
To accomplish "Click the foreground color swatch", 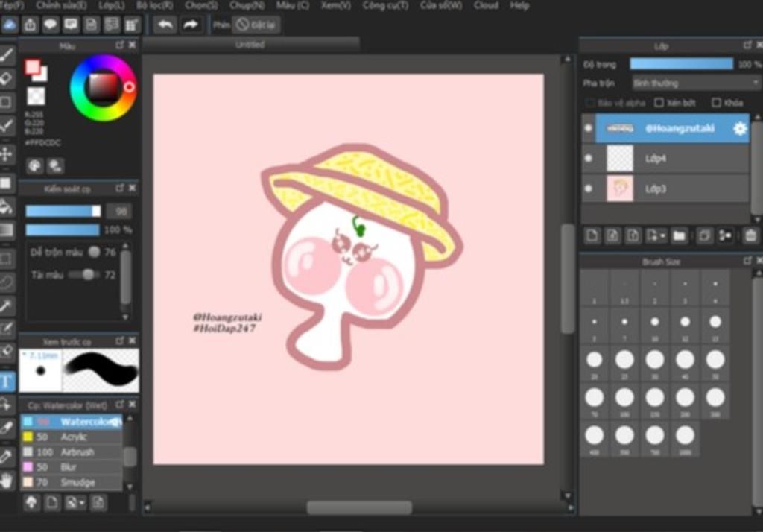I will point(33,66).
